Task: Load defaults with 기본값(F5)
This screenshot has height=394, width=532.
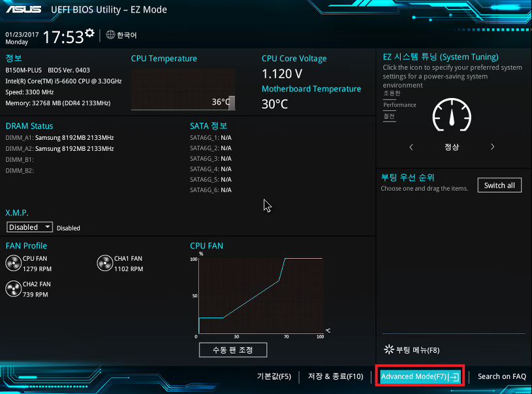Action: click(x=274, y=376)
